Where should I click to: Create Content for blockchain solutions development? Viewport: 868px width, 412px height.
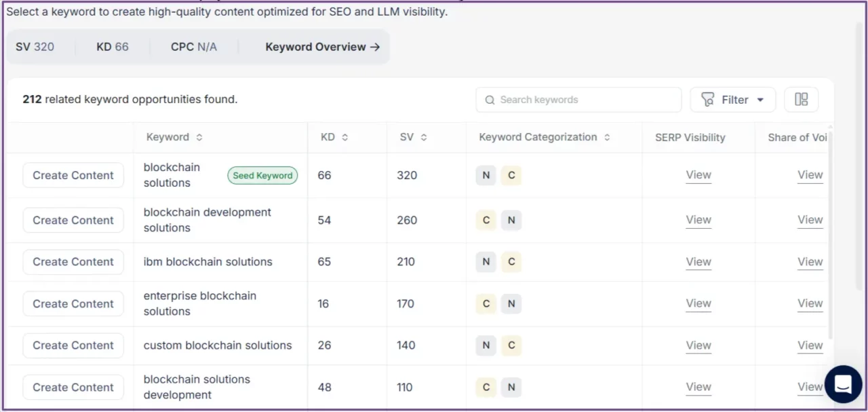73,387
